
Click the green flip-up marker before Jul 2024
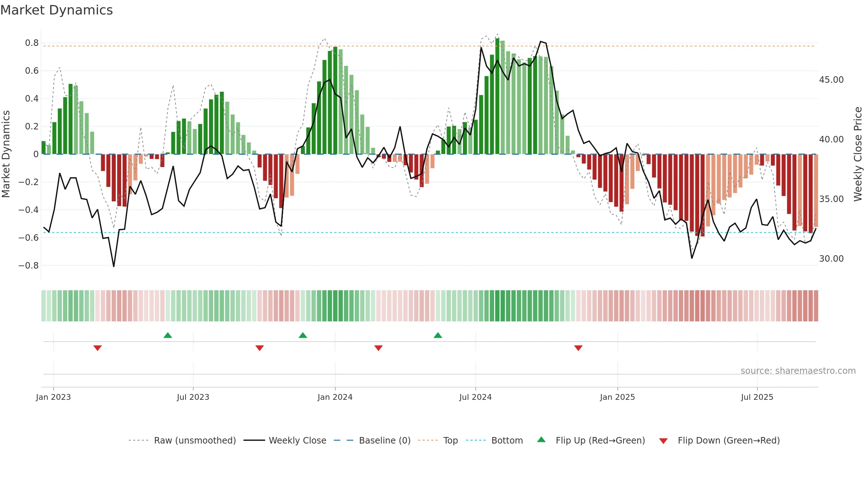tap(438, 335)
